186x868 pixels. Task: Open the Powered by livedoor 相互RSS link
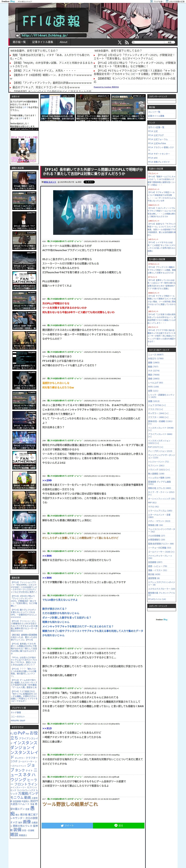click(106, 87)
